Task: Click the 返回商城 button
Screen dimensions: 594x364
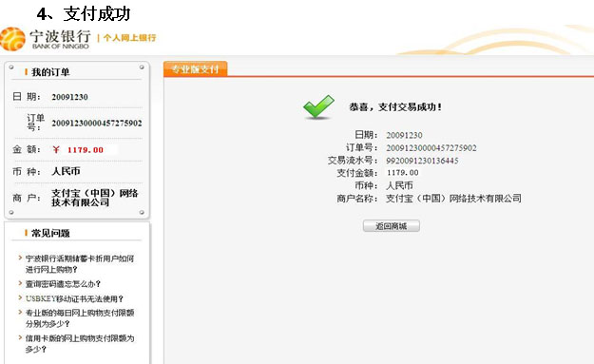Action: 391,226
